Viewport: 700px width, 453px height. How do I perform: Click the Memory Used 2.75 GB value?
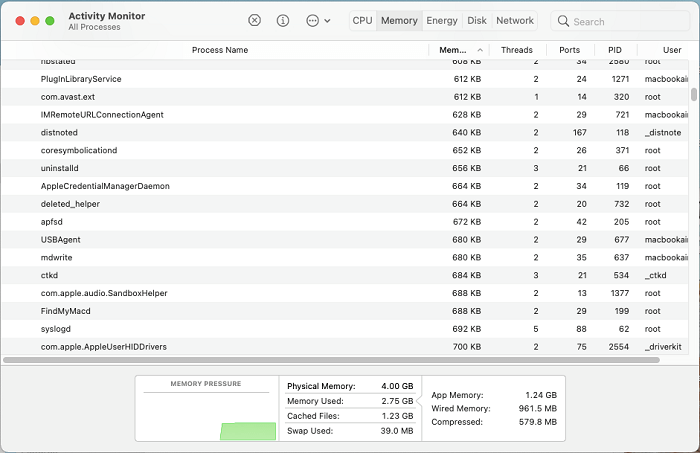click(397, 401)
